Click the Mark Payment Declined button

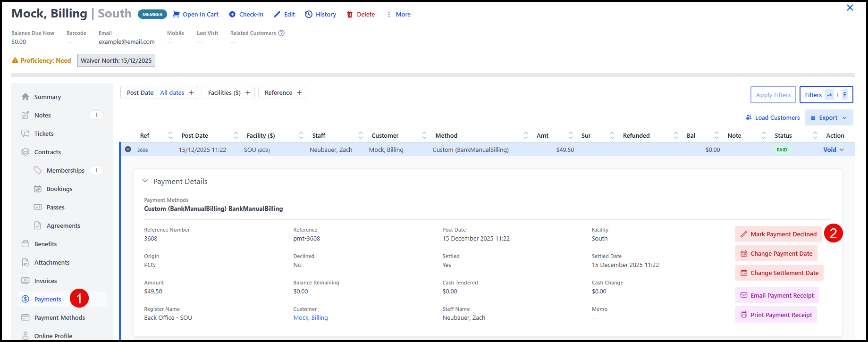[x=778, y=234]
